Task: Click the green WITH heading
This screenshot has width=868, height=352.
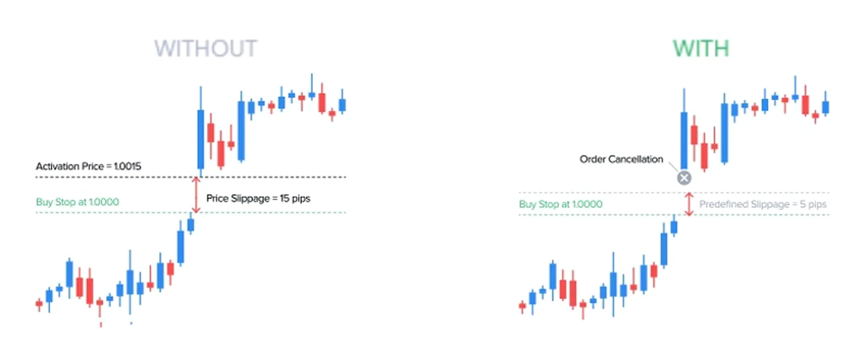Action: [701, 49]
